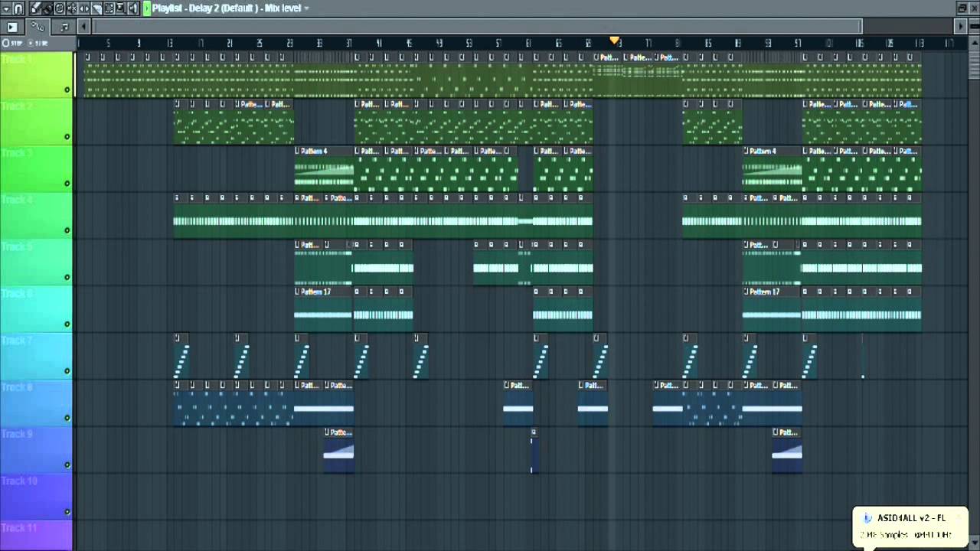Select the Mute tool
980x551 pixels.
[x=72, y=8]
